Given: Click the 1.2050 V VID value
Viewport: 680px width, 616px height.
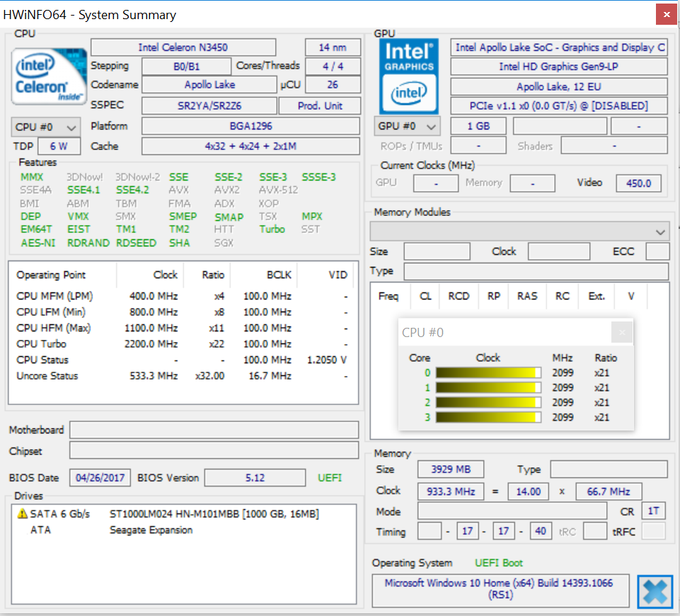Looking at the screenshot, I should pyautogui.click(x=327, y=360).
